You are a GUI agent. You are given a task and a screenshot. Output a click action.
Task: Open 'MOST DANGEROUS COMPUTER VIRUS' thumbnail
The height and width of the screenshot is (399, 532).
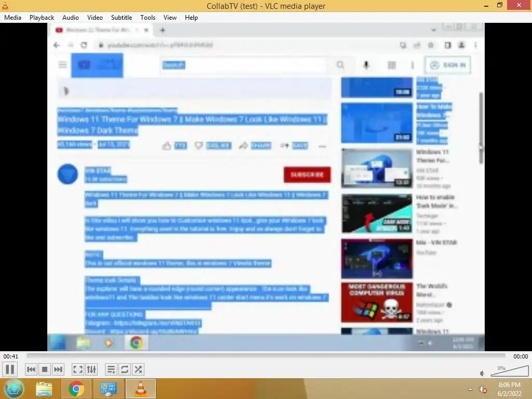click(x=377, y=302)
